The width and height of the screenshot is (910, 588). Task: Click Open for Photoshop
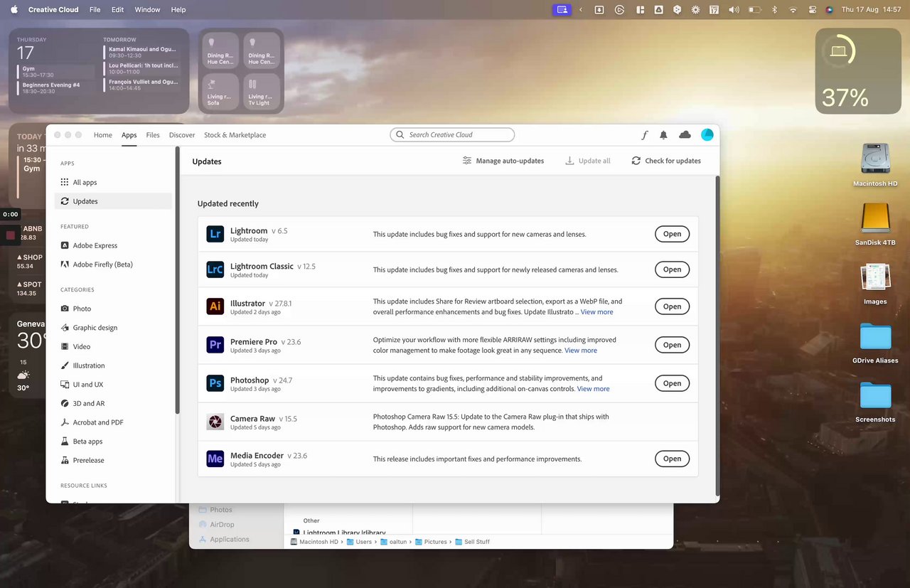[x=672, y=383]
